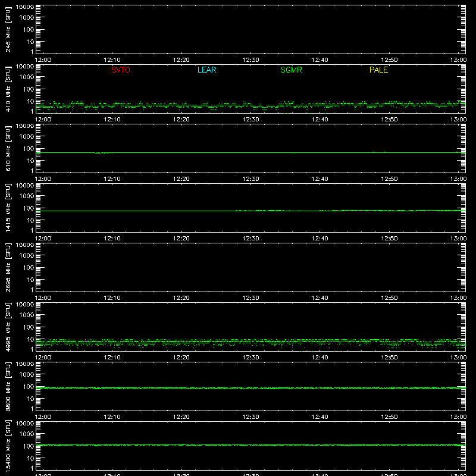Click 12:10 time label under 245 MHz panel

point(112,60)
